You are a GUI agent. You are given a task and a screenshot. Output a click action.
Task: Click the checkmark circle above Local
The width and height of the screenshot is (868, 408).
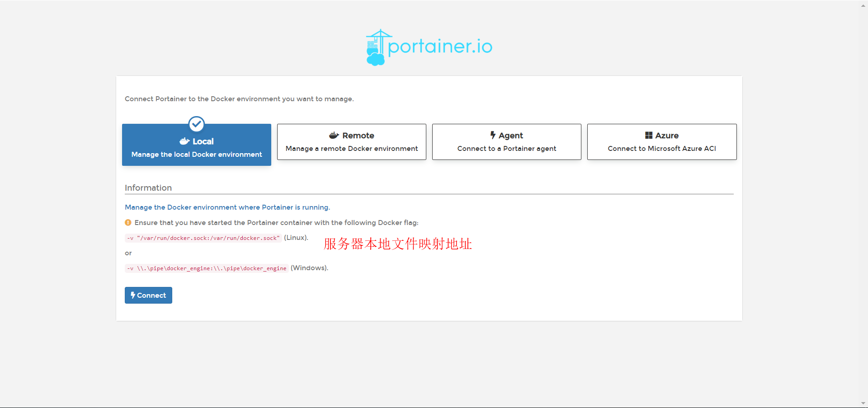(x=197, y=124)
